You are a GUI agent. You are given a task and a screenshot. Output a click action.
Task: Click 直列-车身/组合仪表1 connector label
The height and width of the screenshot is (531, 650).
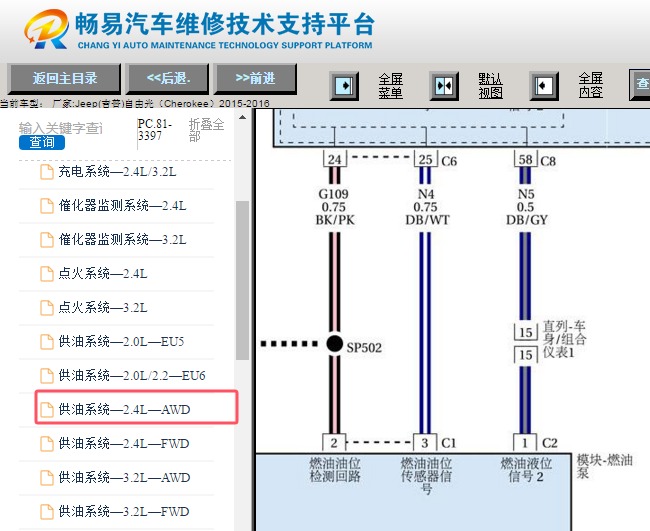[x=564, y=339]
